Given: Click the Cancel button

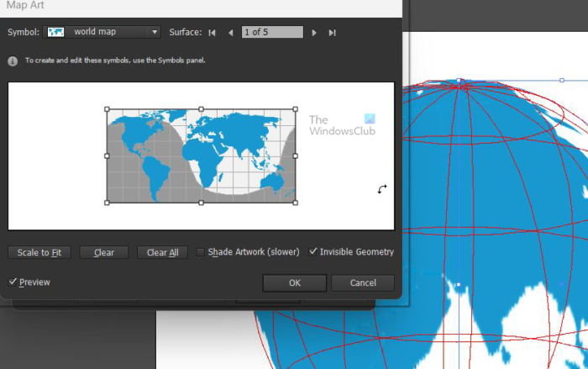Looking at the screenshot, I should click(363, 282).
